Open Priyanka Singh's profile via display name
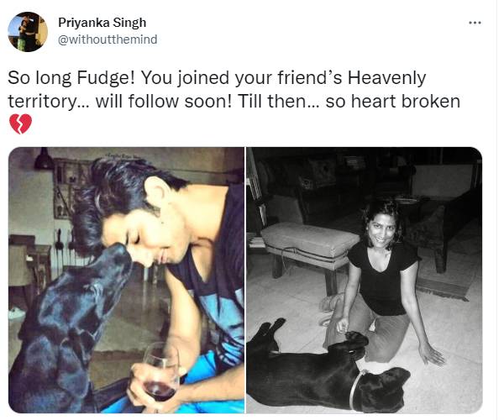The image size is (504, 420). point(102,23)
